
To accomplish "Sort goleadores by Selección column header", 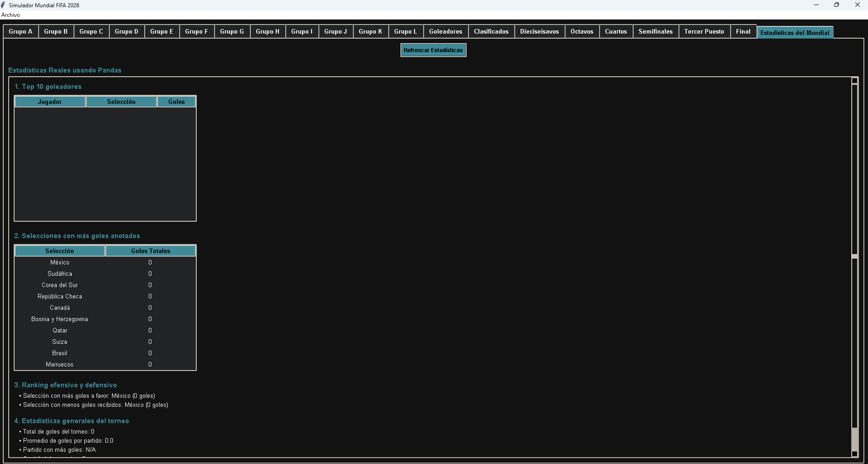I will pyautogui.click(x=121, y=102).
